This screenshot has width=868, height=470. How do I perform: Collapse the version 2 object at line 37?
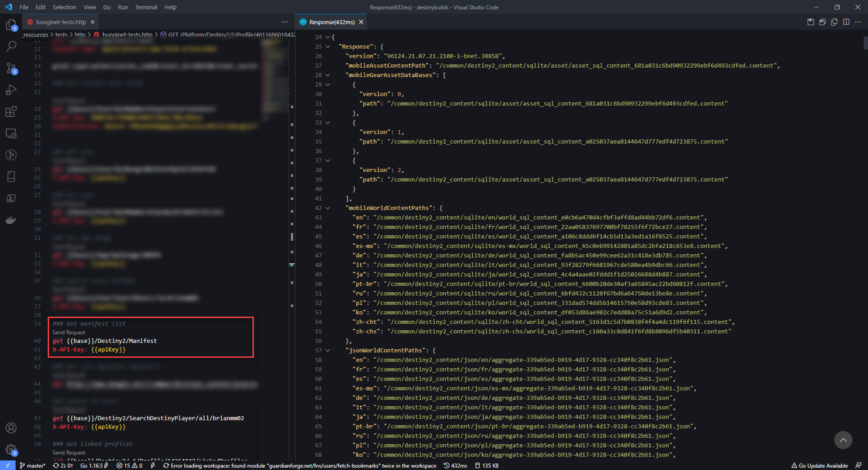(328, 161)
